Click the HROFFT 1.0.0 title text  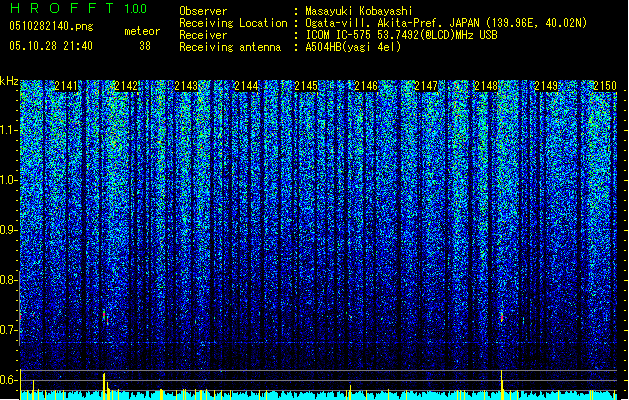click(79, 8)
